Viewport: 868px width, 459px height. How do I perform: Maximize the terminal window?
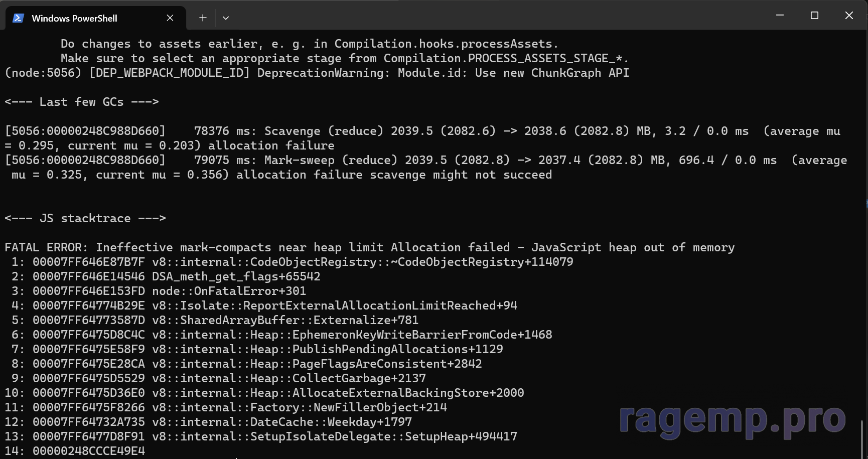814,16
